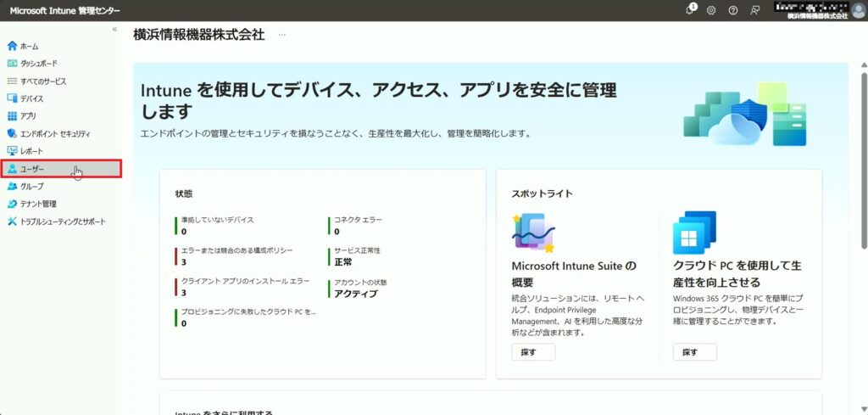868x415 pixels.
Task: Click the クラウド PC Windows icon
Action: pyautogui.click(x=694, y=232)
